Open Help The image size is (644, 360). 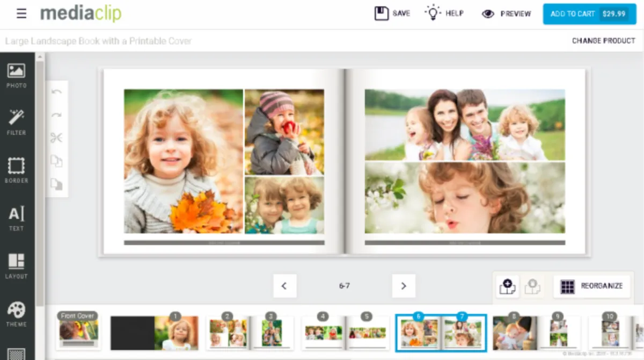coord(444,13)
